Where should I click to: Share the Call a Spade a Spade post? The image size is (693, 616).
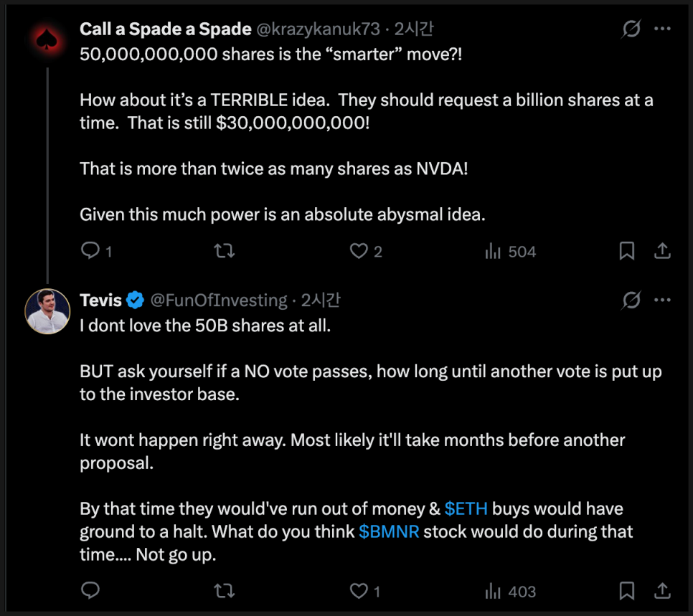(662, 251)
